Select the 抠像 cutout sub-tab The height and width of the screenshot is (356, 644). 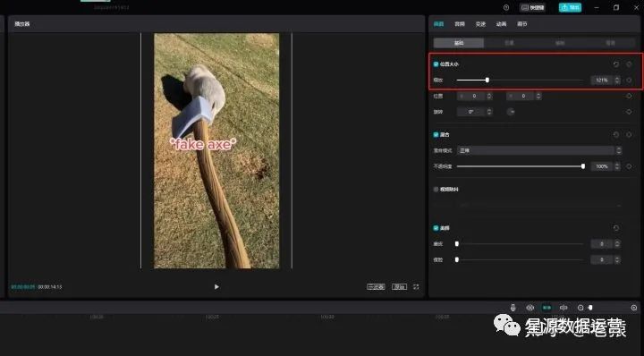point(509,43)
